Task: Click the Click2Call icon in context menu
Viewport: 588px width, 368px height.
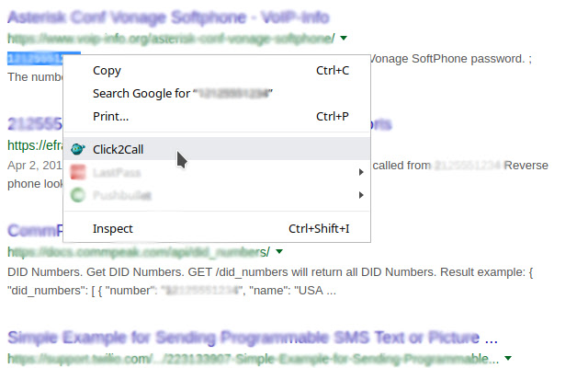Action: (78, 149)
